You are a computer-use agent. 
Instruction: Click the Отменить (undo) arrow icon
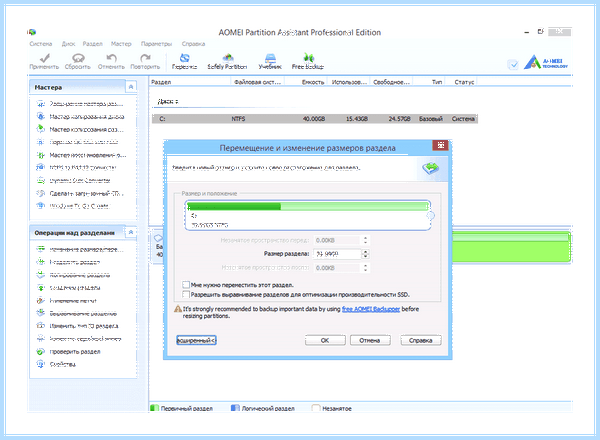111,58
